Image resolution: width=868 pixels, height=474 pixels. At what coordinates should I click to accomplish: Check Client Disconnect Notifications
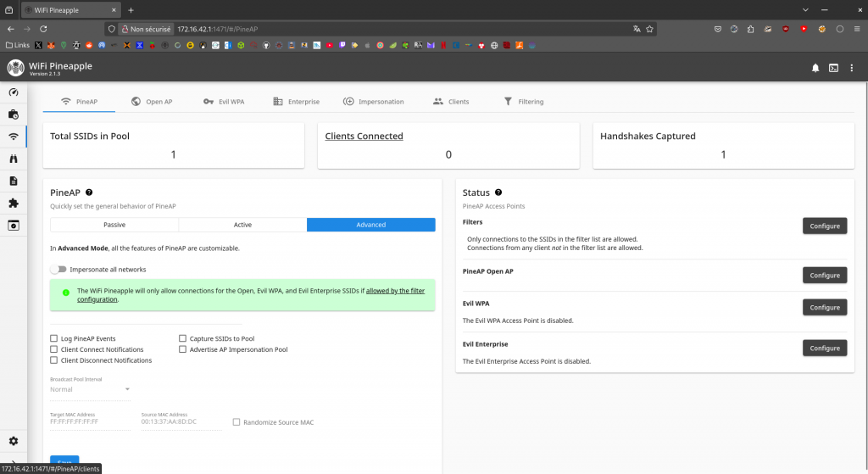tap(53, 360)
